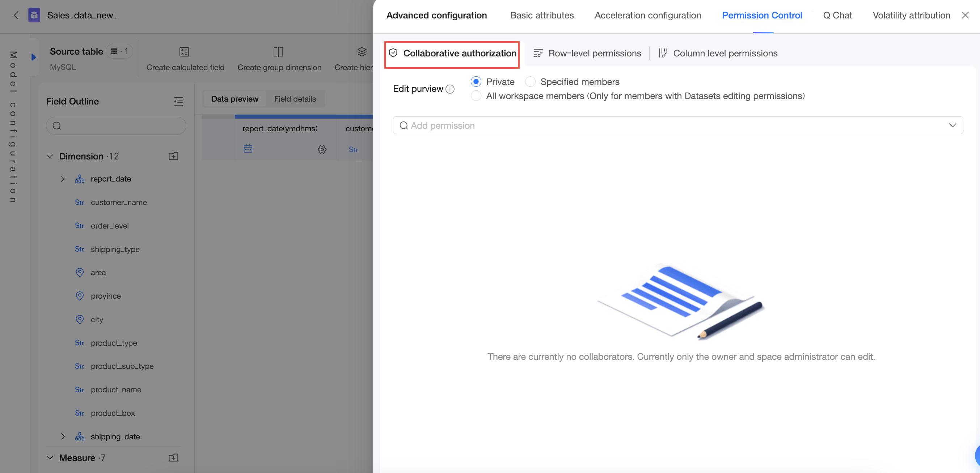Collapse the Field Outline list icon

click(x=178, y=101)
